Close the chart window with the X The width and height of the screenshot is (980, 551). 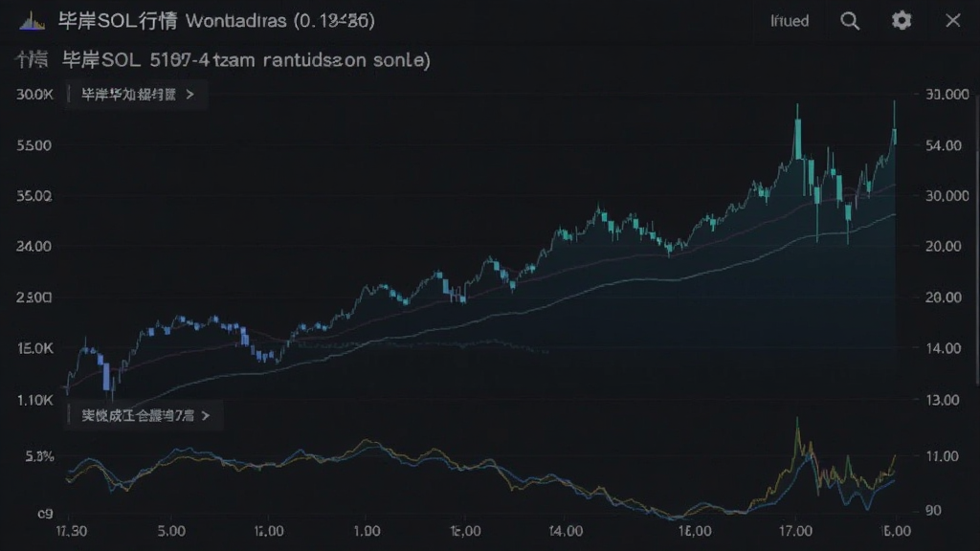click(952, 21)
